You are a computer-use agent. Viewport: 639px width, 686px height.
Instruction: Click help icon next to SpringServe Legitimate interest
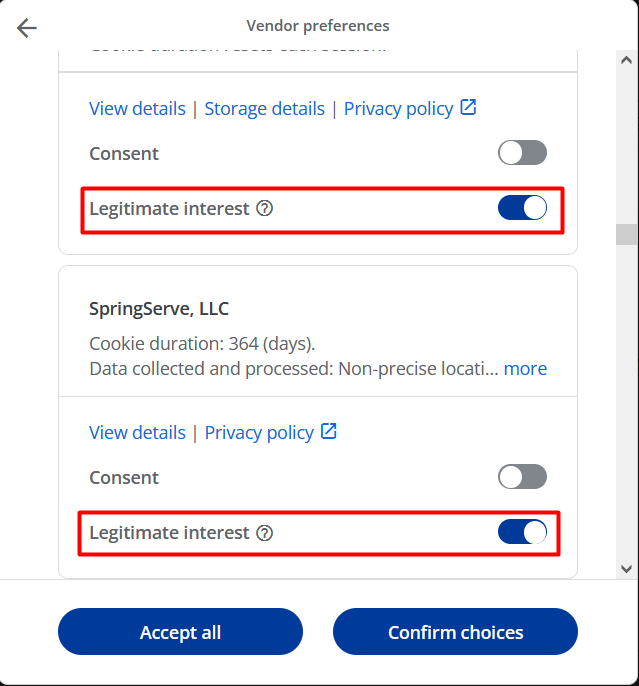265,533
